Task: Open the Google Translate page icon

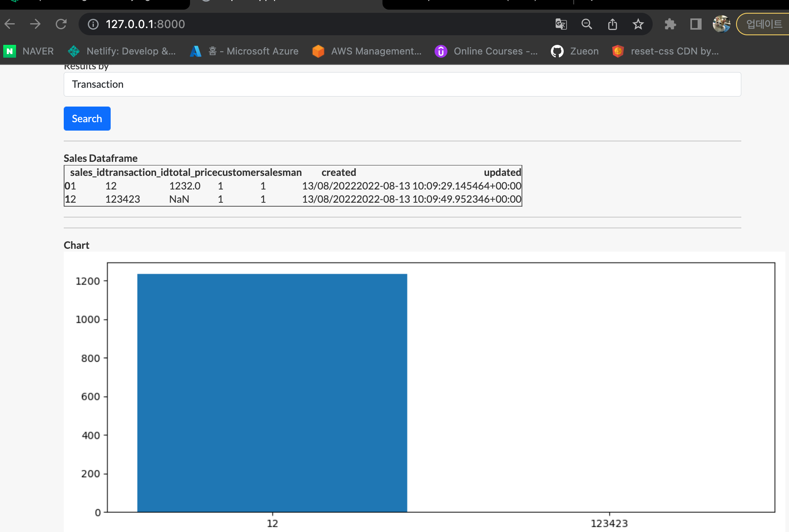Action: click(561, 24)
